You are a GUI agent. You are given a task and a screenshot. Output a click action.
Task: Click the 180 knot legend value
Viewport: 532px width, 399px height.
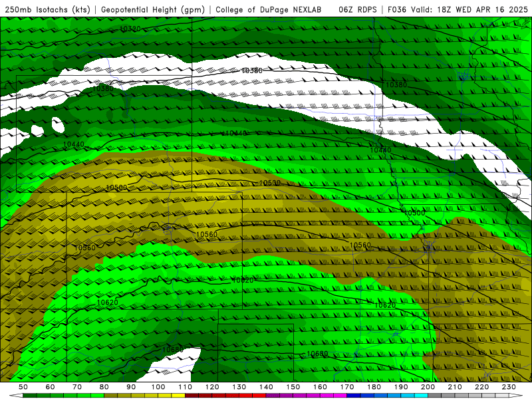coord(374,387)
